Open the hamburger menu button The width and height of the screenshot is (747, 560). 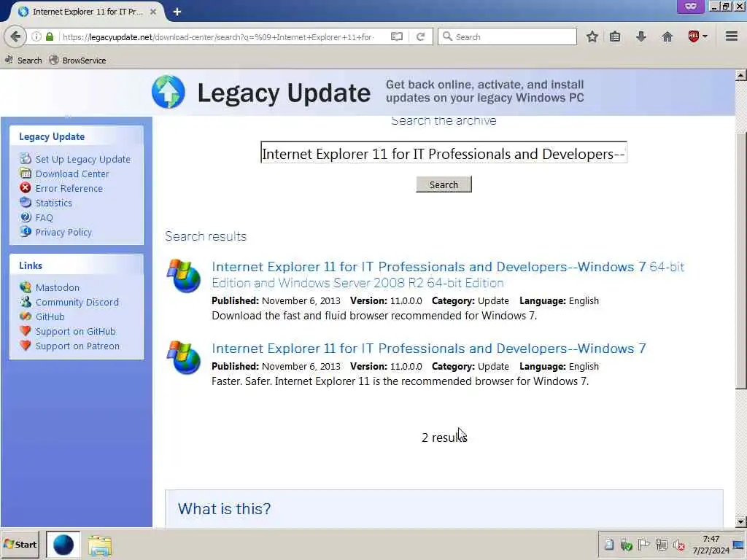coord(732,36)
